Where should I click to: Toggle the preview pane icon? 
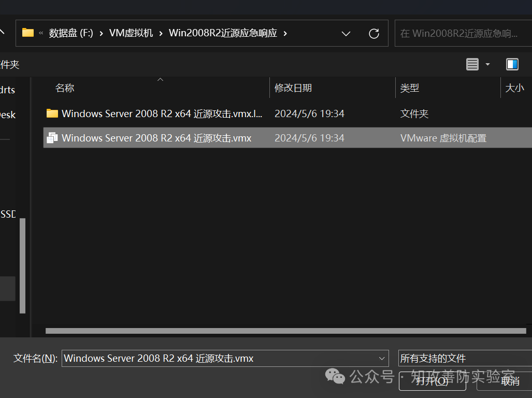(x=512, y=64)
